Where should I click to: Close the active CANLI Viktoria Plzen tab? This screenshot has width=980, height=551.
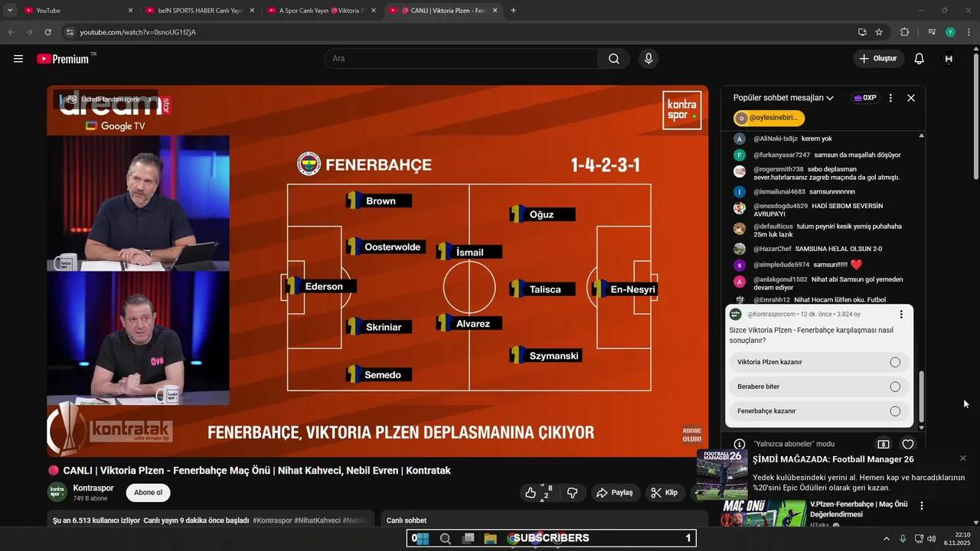tap(495, 11)
